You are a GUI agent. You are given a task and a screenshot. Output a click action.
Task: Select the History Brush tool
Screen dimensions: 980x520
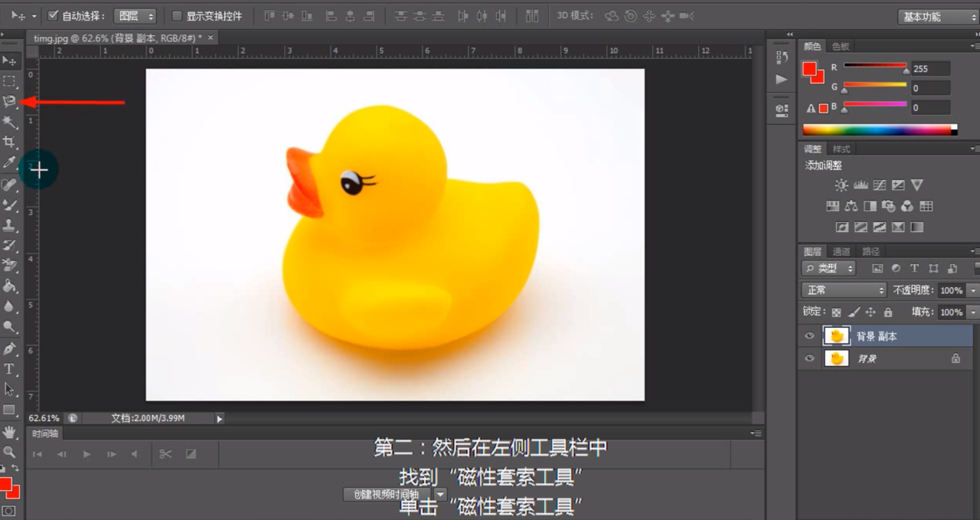[9, 246]
